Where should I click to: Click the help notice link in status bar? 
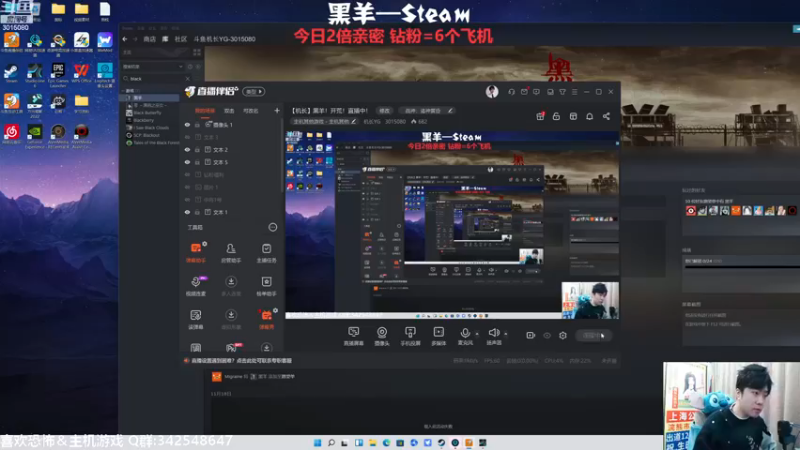point(241,361)
